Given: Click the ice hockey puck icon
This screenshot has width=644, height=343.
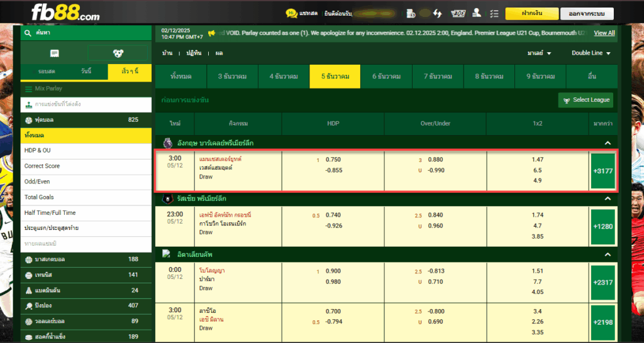Looking at the screenshot, I should click(x=28, y=337).
